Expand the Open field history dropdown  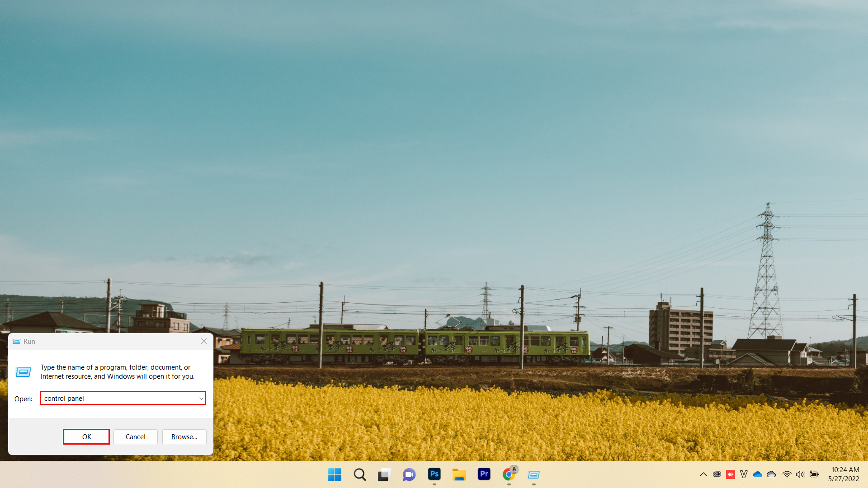[201, 399]
